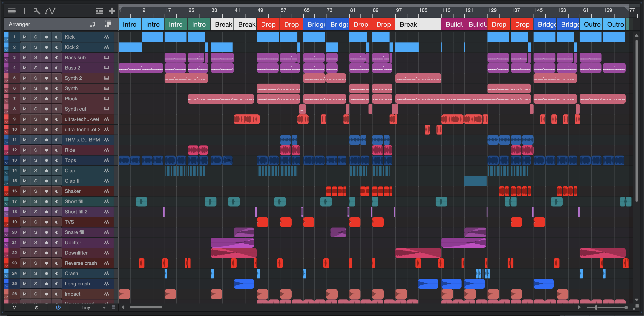This screenshot has width=644, height=316.
Task: Solo the Kick 2 track
Action: pyautogui.click(x=36, y=47)
